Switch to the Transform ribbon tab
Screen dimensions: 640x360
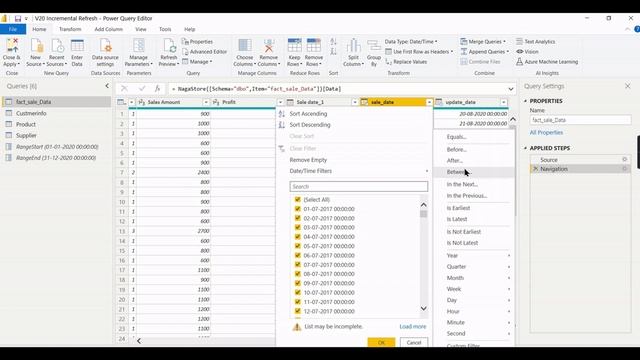tap(70, 29)
